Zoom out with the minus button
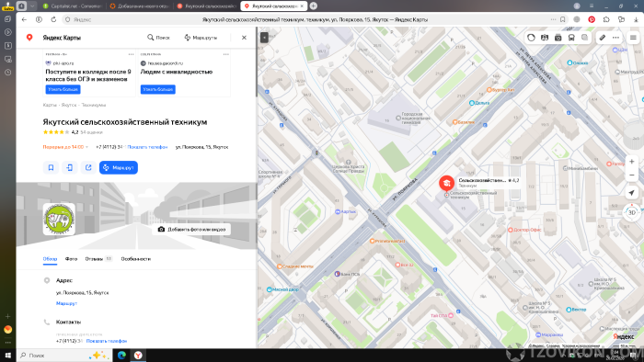 click(632, 175)
